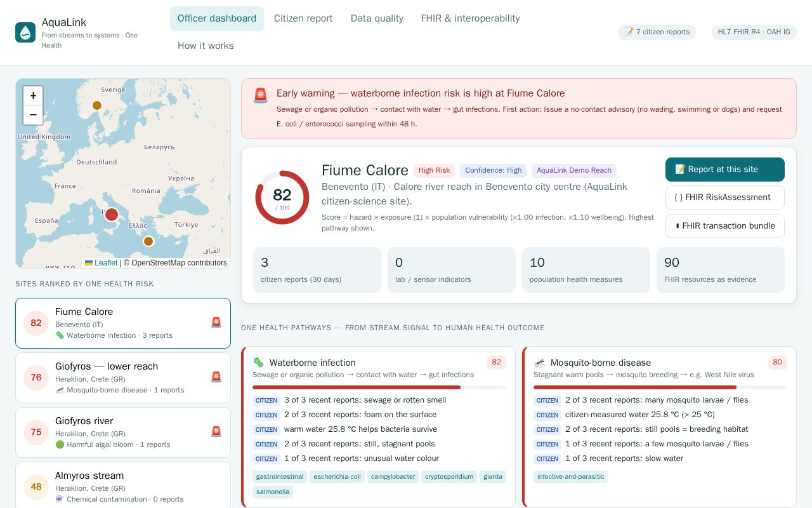Click the Confidence: High badge

click(493, 171)
